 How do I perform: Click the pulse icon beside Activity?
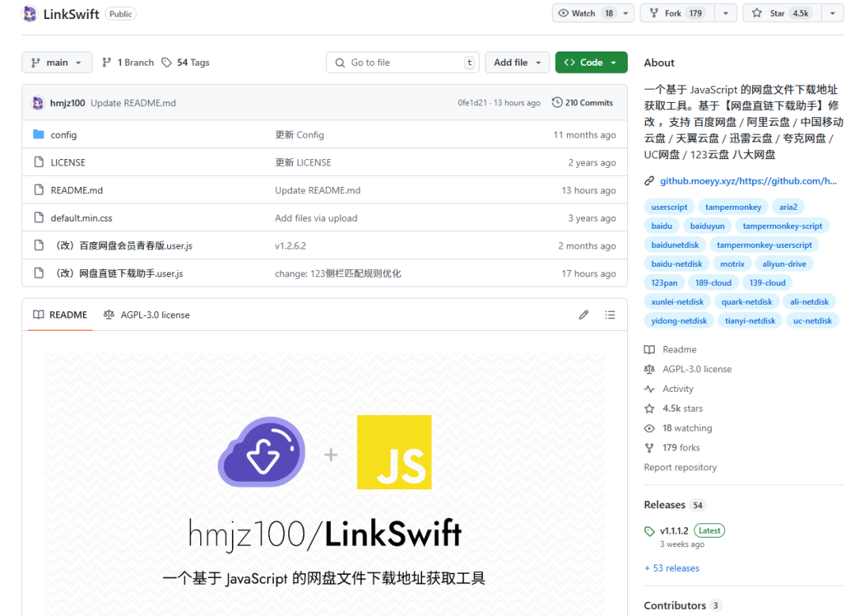[649, 389]
